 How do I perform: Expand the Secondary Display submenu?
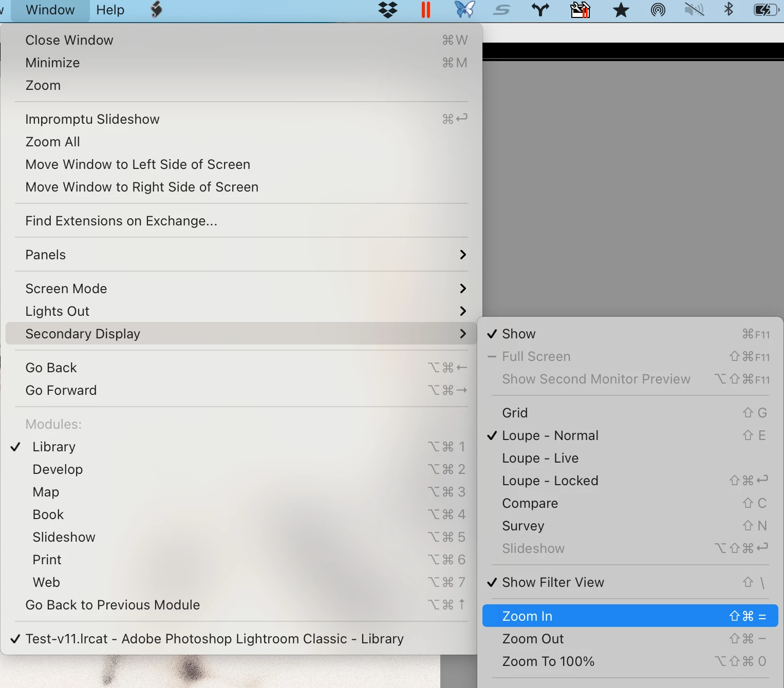pyautogui.click(x=241, y=334)
